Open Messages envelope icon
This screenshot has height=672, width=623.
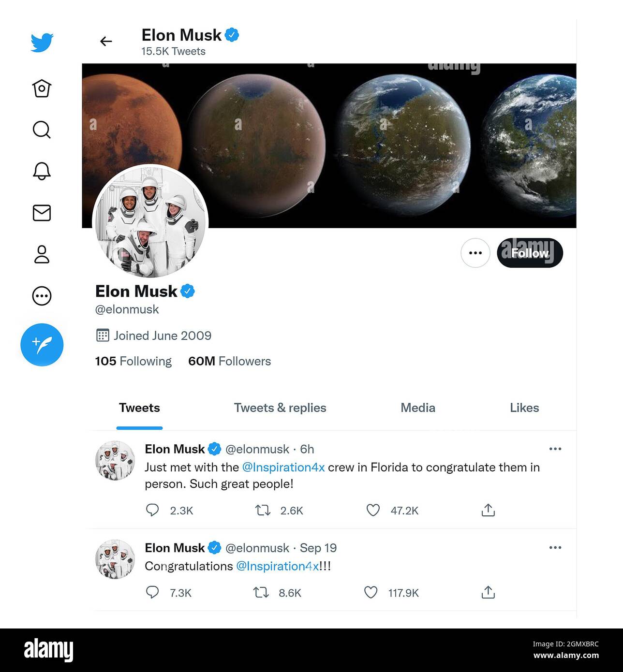[x=42, y=213]
